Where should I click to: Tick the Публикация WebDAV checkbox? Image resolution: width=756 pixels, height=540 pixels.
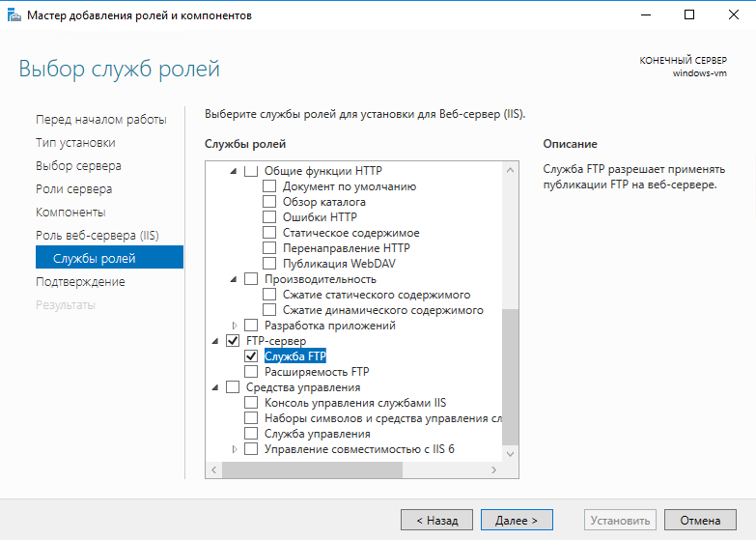pos(269,264)
